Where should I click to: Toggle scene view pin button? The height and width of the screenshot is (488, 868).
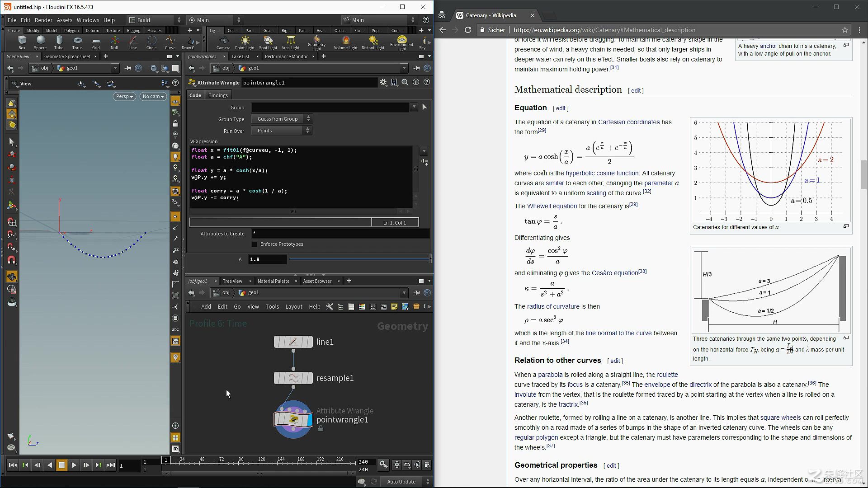coord(127,68)
